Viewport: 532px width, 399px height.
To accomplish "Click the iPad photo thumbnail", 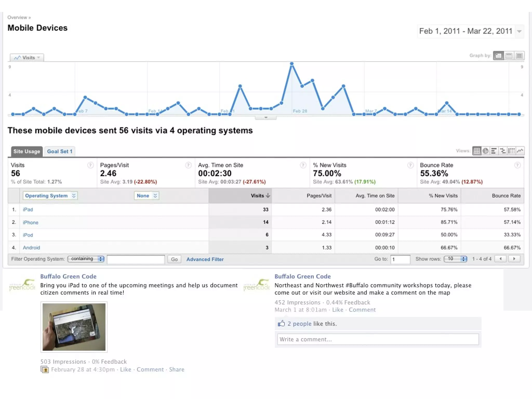I will point(74,327).
